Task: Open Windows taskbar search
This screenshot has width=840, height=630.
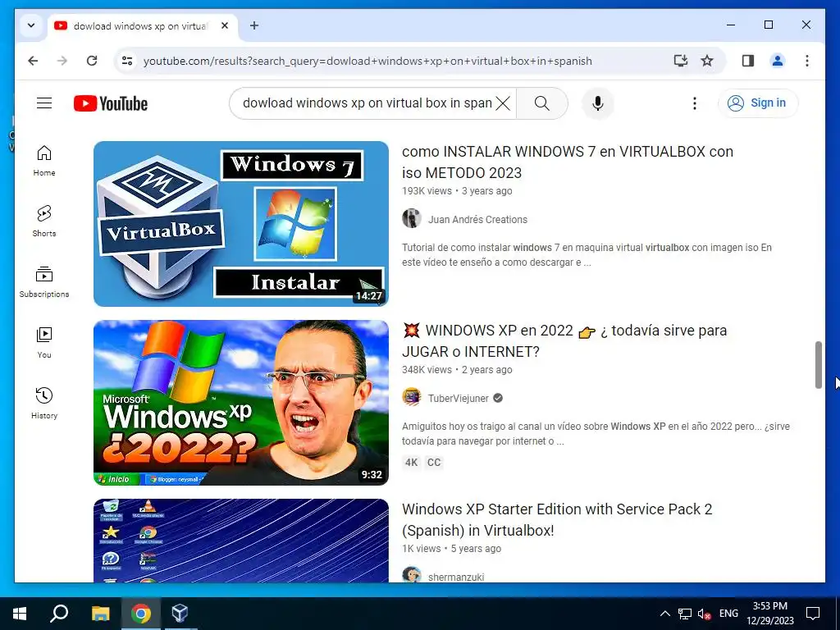Action: pos(59,614)
